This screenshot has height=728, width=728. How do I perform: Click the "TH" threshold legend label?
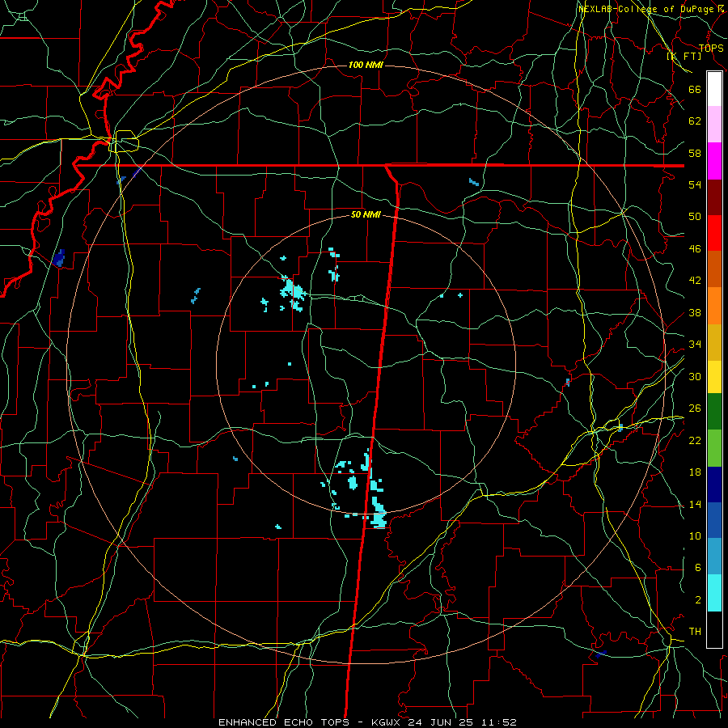pyautogui.click(x=695, y=632)
